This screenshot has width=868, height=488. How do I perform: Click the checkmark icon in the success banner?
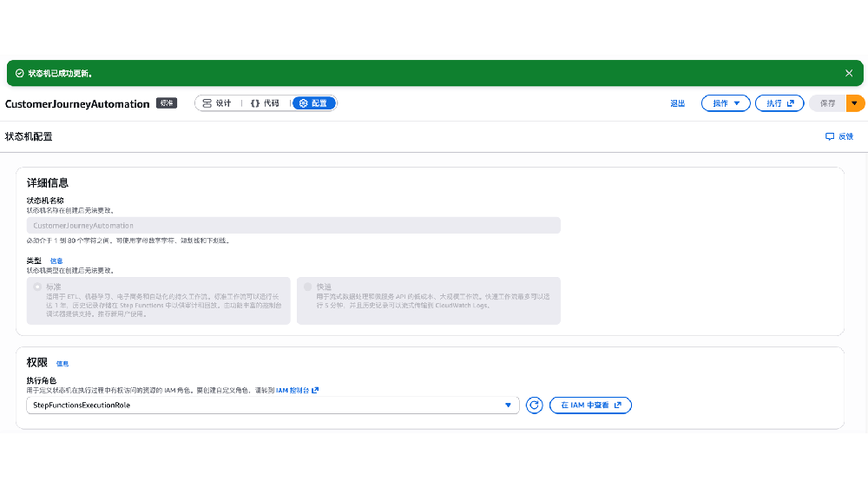19,74
